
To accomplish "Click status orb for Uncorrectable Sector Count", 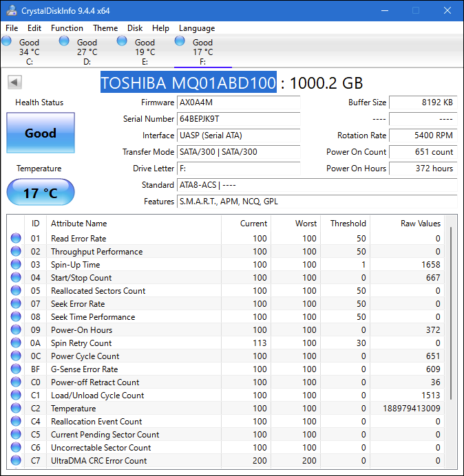I will pos(16,447).
